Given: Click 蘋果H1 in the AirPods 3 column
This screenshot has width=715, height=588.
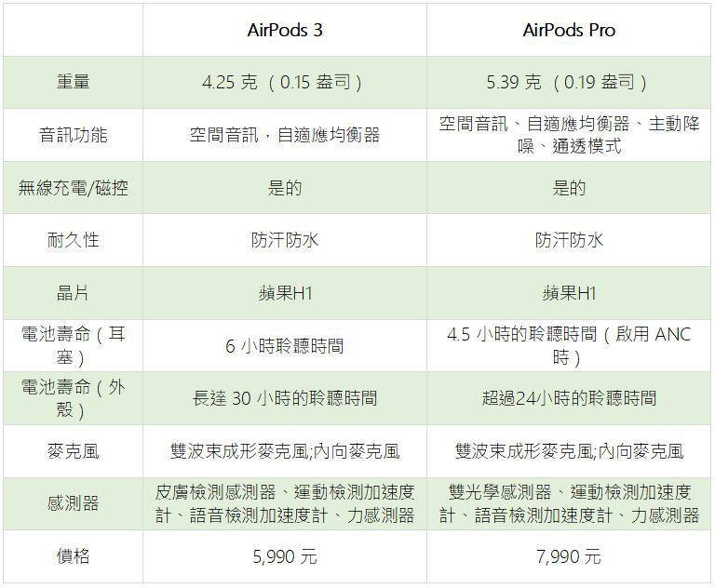Looking at the screenshot, I should coord(285,293).
